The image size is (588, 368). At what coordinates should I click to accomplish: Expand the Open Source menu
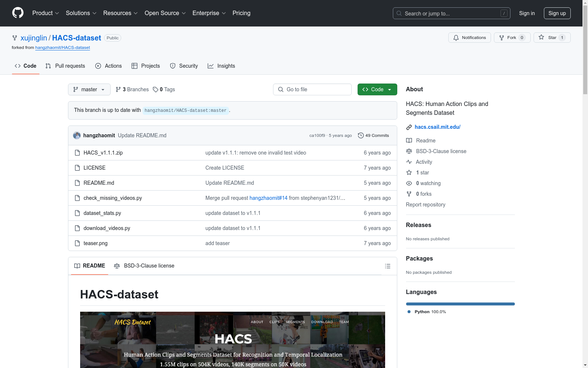165,13
